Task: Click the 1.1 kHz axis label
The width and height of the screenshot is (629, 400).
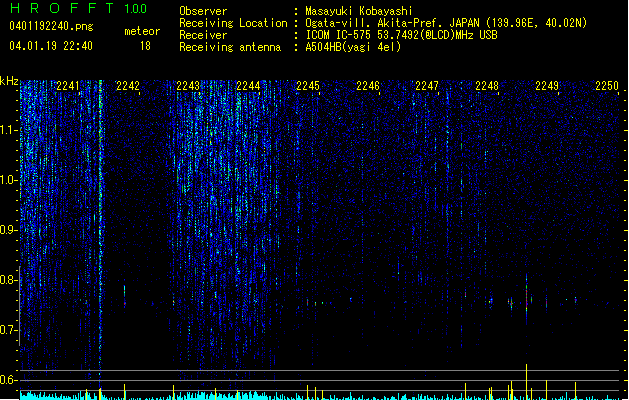Action: coord(9,130)
